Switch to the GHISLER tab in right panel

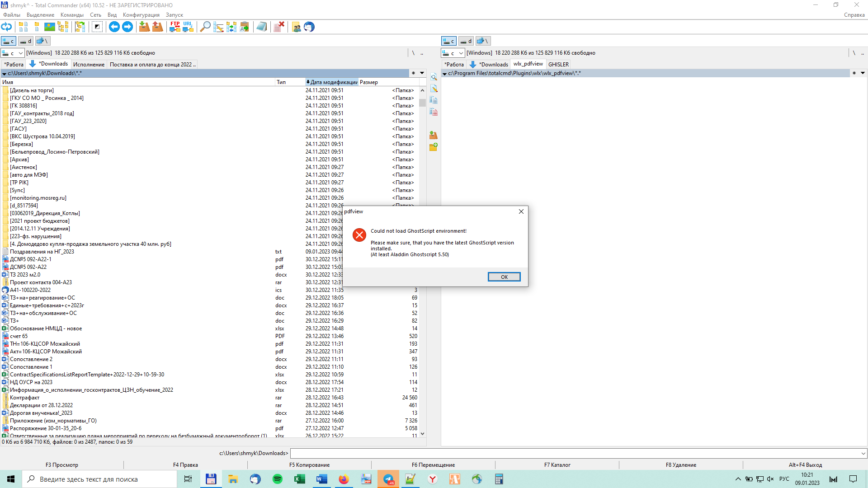(x=558, y=65)
